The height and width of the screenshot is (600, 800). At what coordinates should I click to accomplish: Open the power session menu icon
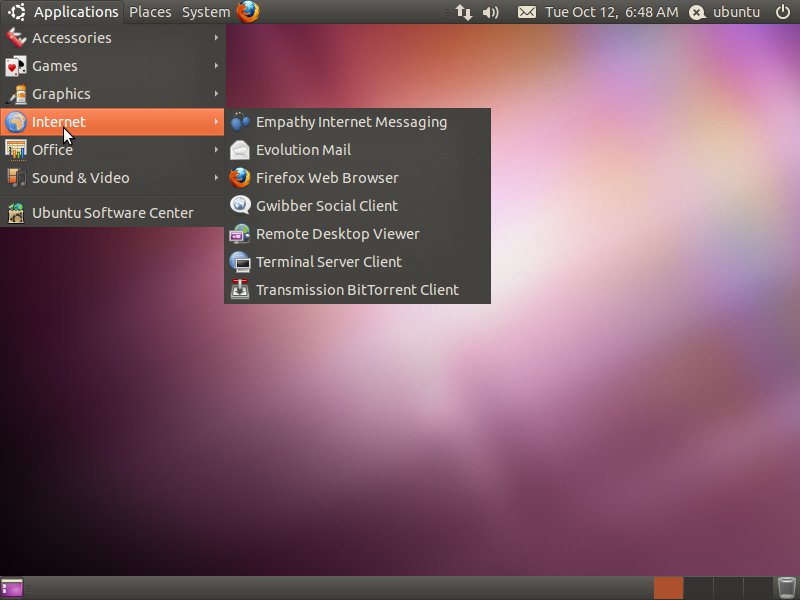(x=783, y=12)
